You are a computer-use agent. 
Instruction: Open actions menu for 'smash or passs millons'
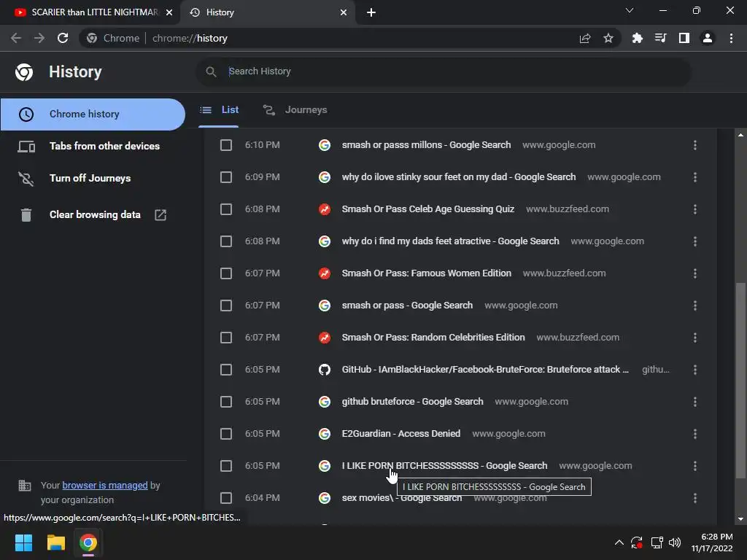[695, 145]
